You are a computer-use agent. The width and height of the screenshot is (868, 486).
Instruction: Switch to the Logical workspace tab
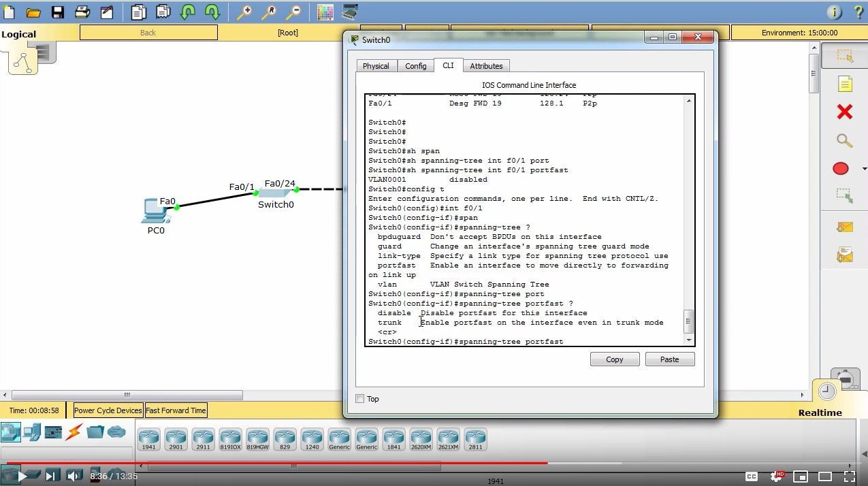click(18, 34)
